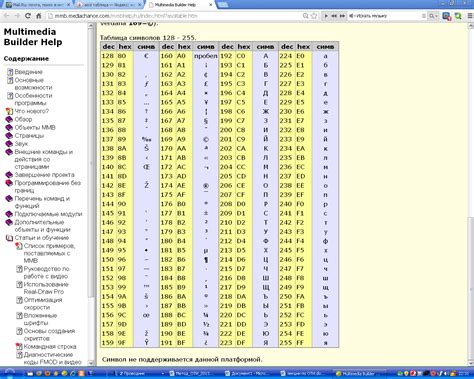Skip to the previous track in toolbar player

click(x=334, y=16)
